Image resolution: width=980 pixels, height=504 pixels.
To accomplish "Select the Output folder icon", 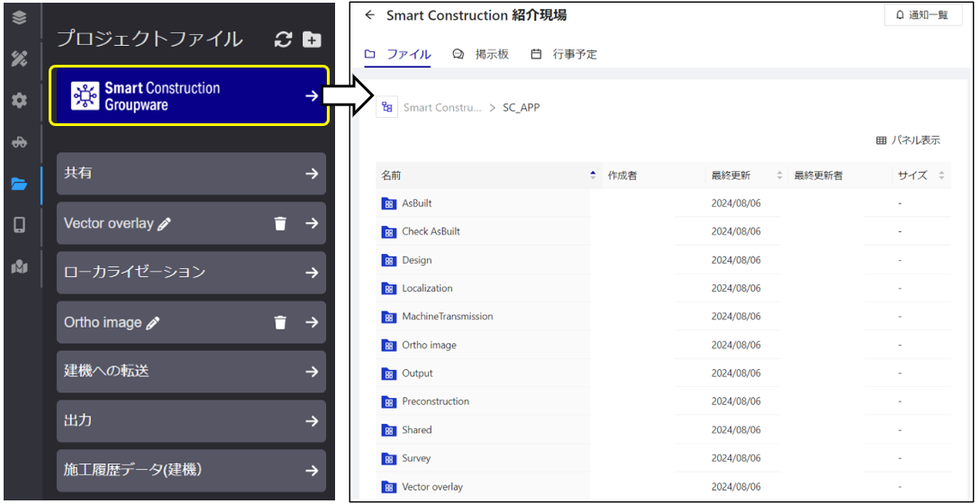I will [389, 373].
